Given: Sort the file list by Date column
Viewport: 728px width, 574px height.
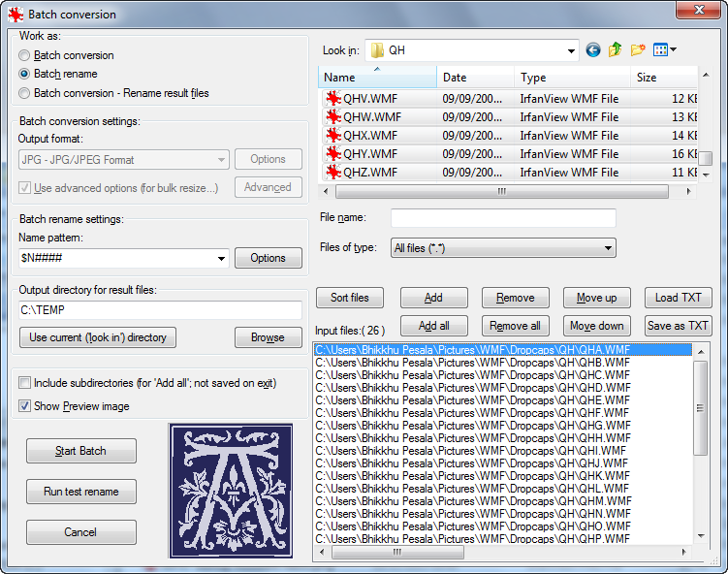Looking at the screenshot, I should (x=475, y=78).
